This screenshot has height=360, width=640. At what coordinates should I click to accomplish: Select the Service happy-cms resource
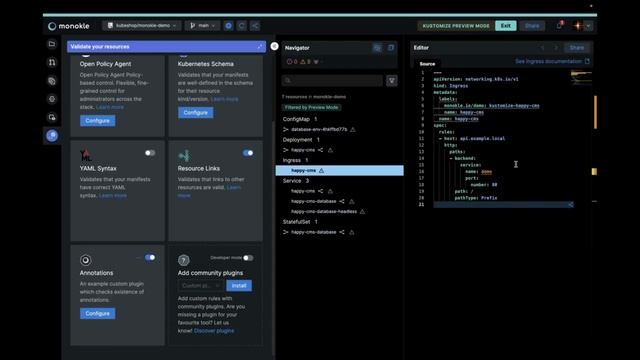pyautogui.click(x=303, y=191)
